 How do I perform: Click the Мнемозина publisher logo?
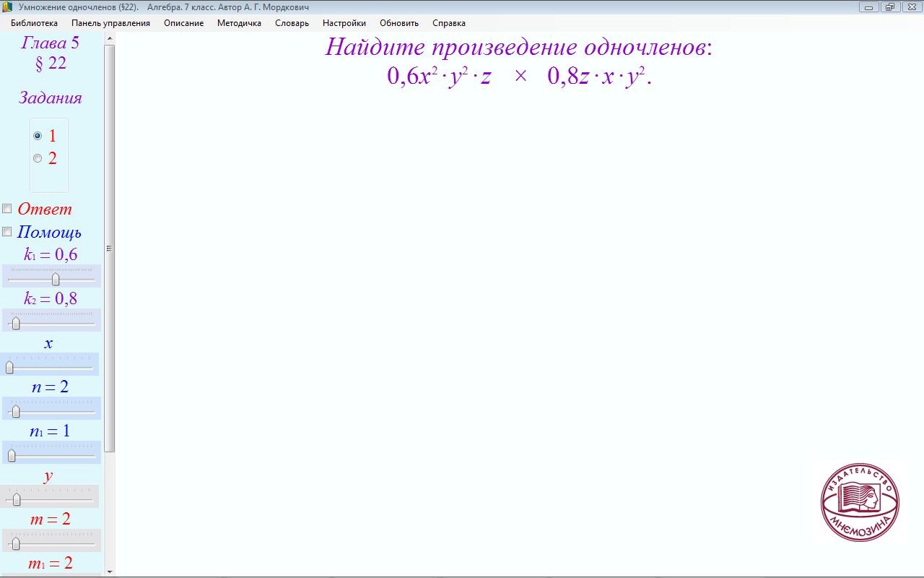coord(859,503)
